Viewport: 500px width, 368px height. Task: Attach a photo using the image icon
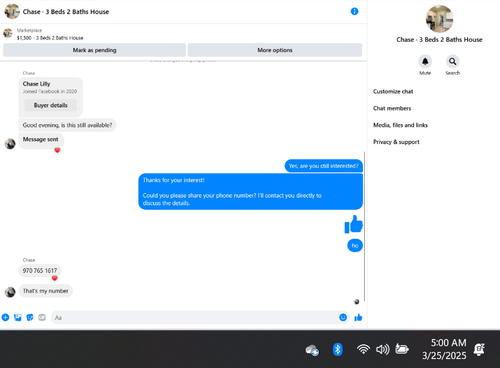click(x=18, y=317)
